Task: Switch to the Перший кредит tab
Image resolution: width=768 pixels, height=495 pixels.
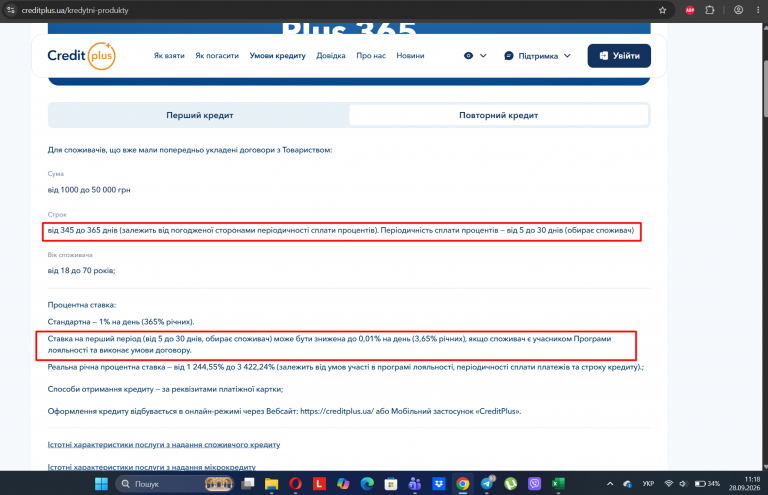Action: pos(199,116)
